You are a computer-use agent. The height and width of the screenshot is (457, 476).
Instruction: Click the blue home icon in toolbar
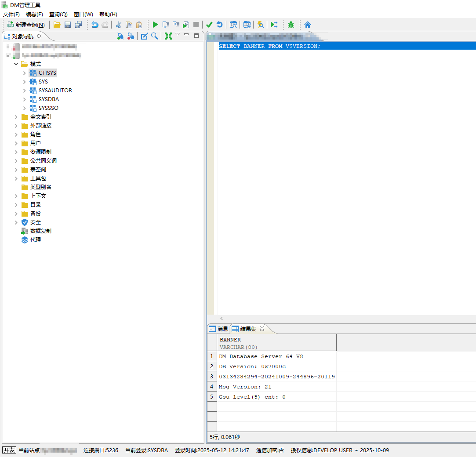(308, 25)
